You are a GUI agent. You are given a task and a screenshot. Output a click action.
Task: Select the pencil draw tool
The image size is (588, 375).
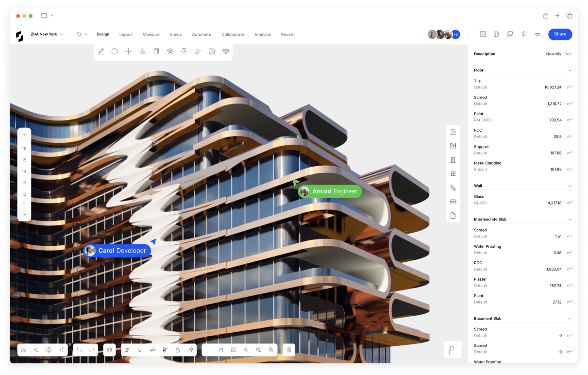click(x=101, y=51)
